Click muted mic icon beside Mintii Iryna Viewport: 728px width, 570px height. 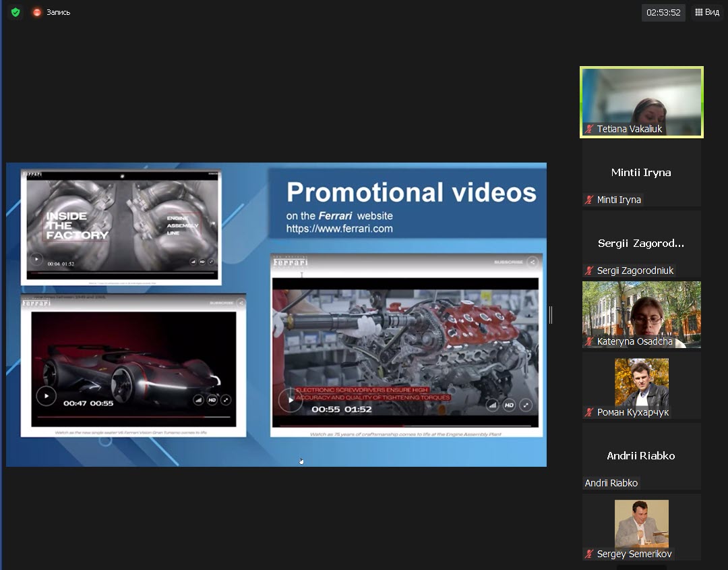click(x=589, y=200)
